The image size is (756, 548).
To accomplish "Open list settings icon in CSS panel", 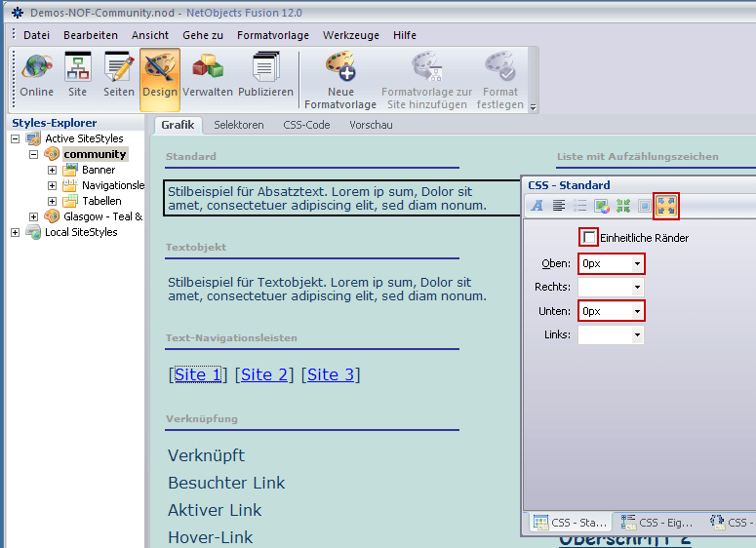I will tap(580, 206).
